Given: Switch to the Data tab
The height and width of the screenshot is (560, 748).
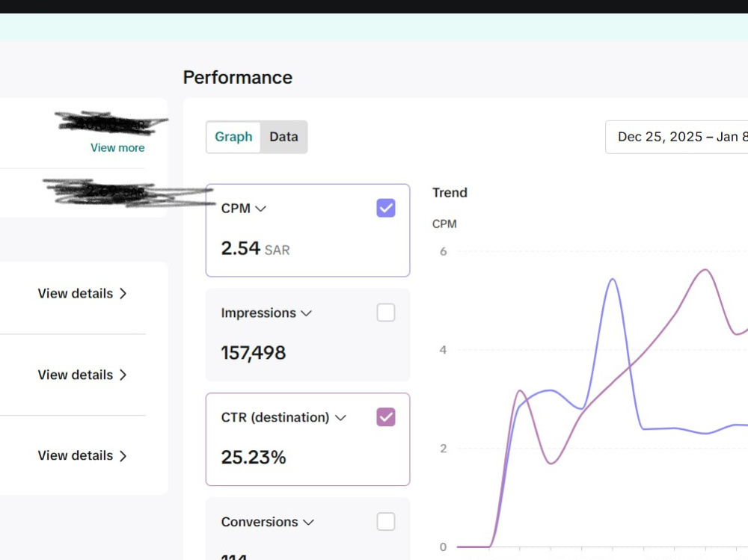Looking at the screenshot, I should tap(283, 137).
